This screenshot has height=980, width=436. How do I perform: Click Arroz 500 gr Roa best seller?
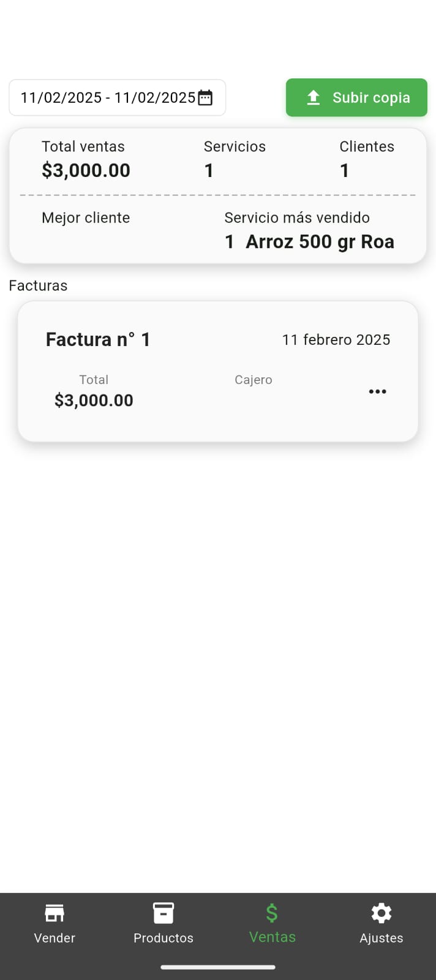(320, 242)
